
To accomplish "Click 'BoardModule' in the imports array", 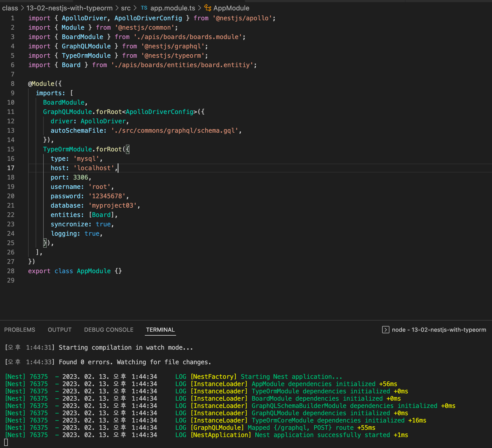I will [64, 102].
